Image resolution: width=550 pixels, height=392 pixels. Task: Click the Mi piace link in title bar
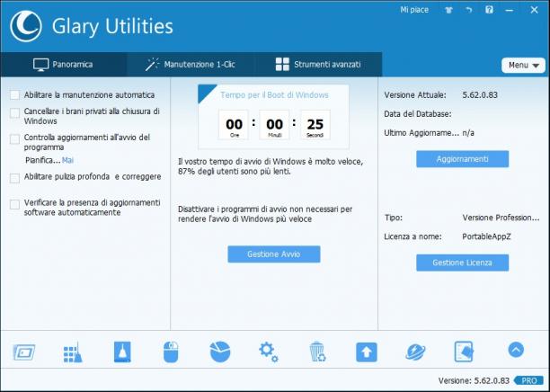coord(414,10)
